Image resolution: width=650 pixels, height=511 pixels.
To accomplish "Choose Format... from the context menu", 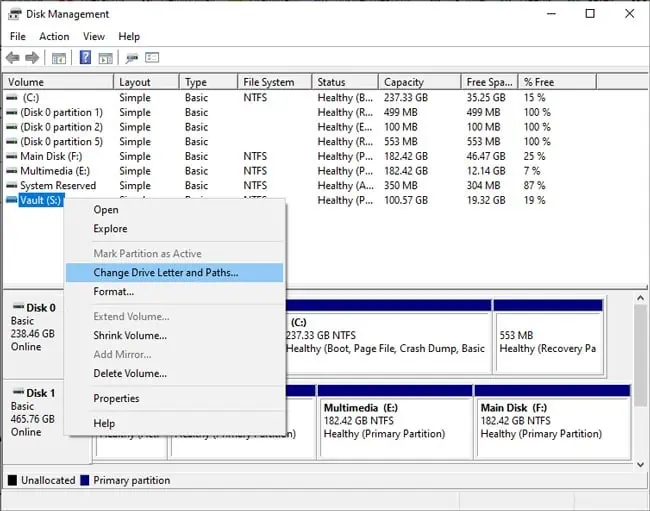I will click(175, 291).
